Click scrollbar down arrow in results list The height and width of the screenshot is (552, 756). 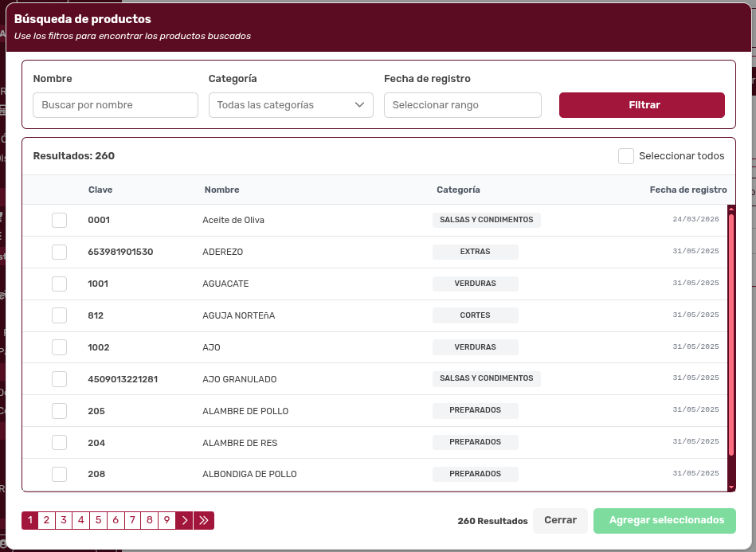pos(731,486)
